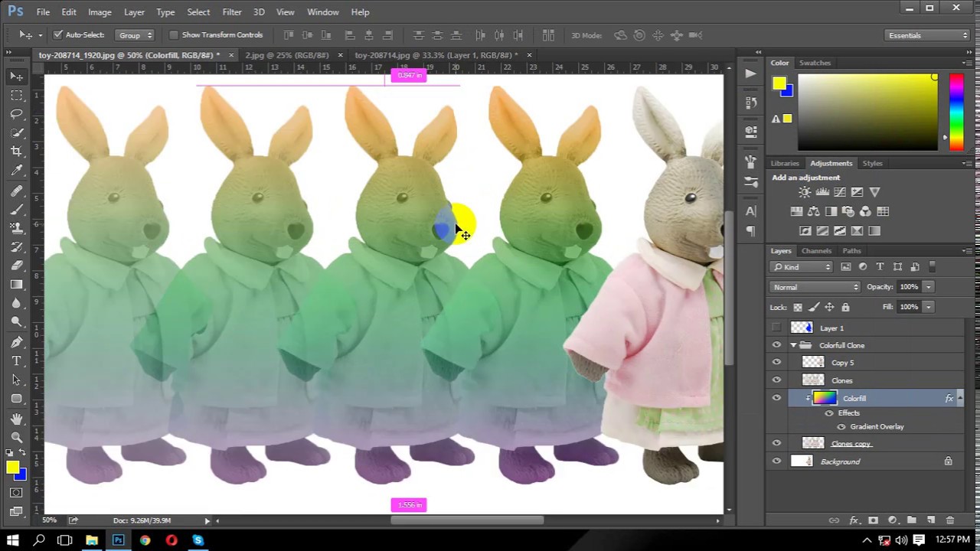
Task: Open the blend mode Normal dropdown
Action: point(815,287)
